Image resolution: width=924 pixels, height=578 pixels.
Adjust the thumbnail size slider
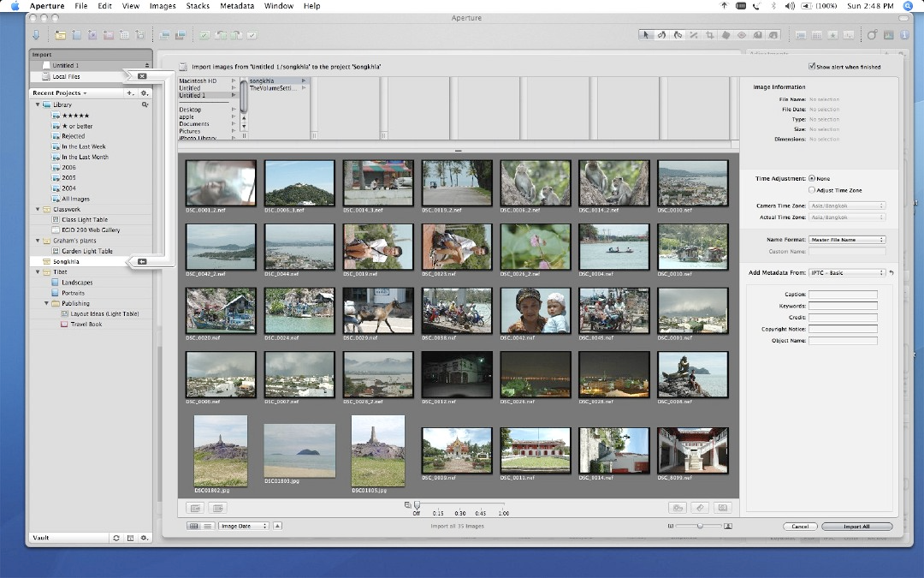coord(700,526)
